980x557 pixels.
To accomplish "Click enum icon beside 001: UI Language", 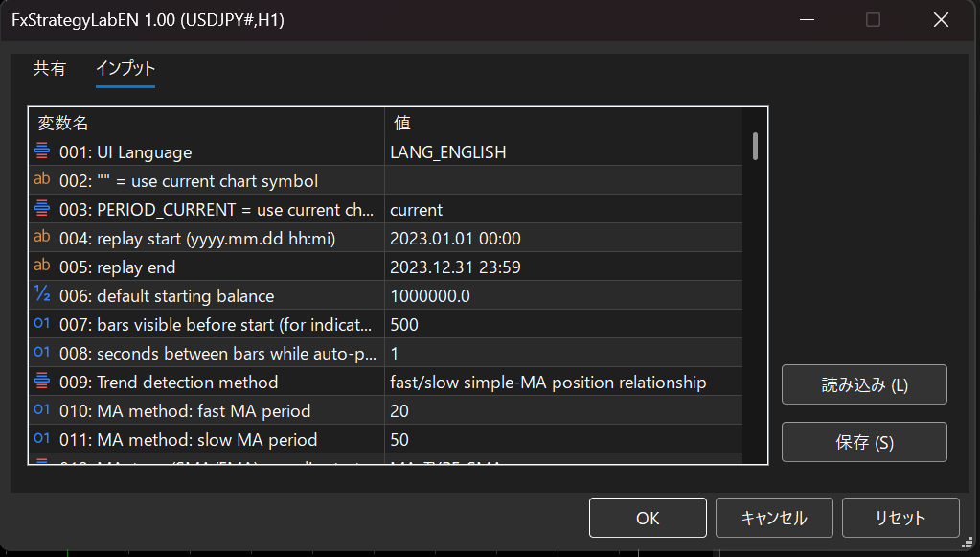I will pos(42,151).
